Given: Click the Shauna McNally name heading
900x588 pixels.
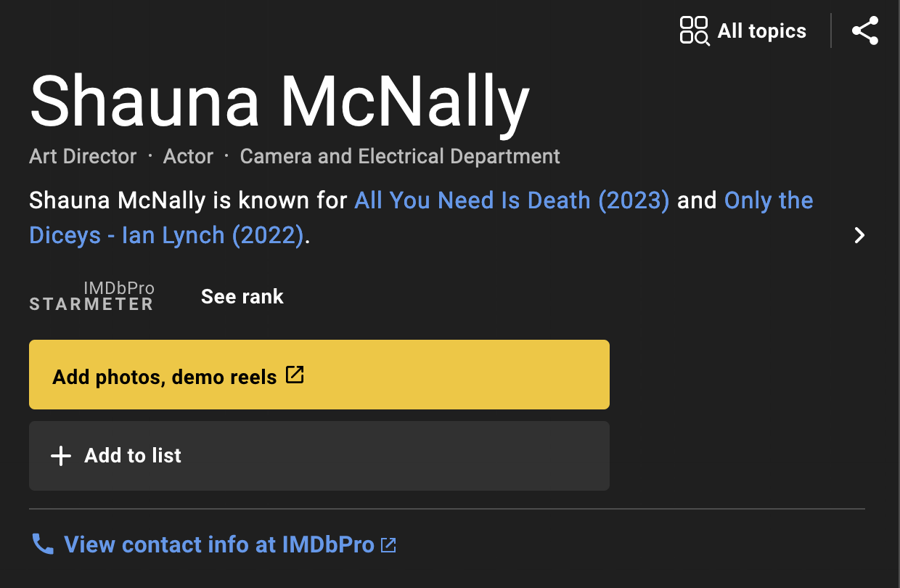Looking at the screenshot, I should [279, 101].
